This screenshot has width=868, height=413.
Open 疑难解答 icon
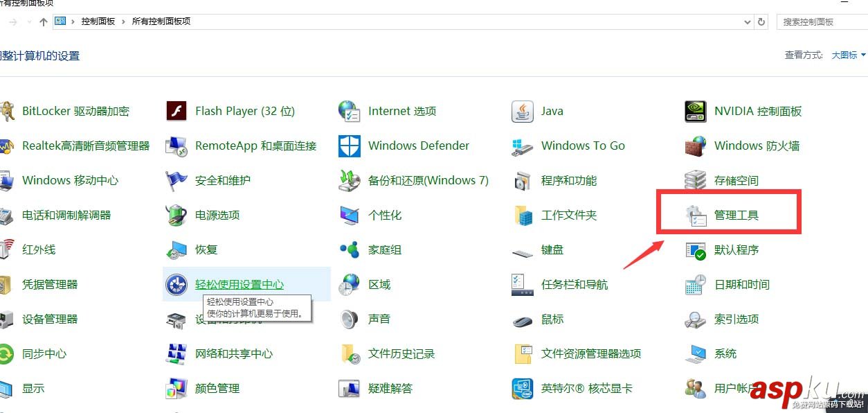point(350,388)
